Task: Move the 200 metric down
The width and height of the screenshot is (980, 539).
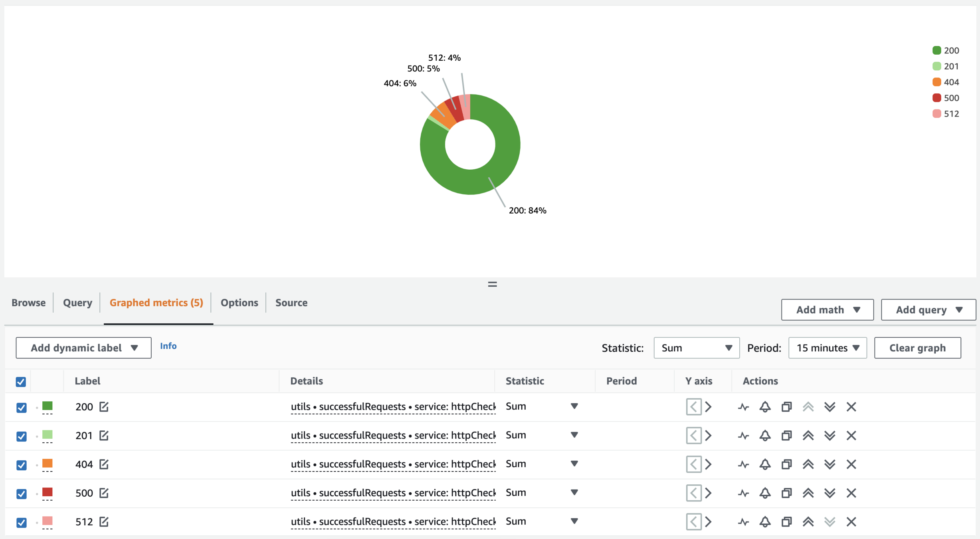Action: coord(830,407)
